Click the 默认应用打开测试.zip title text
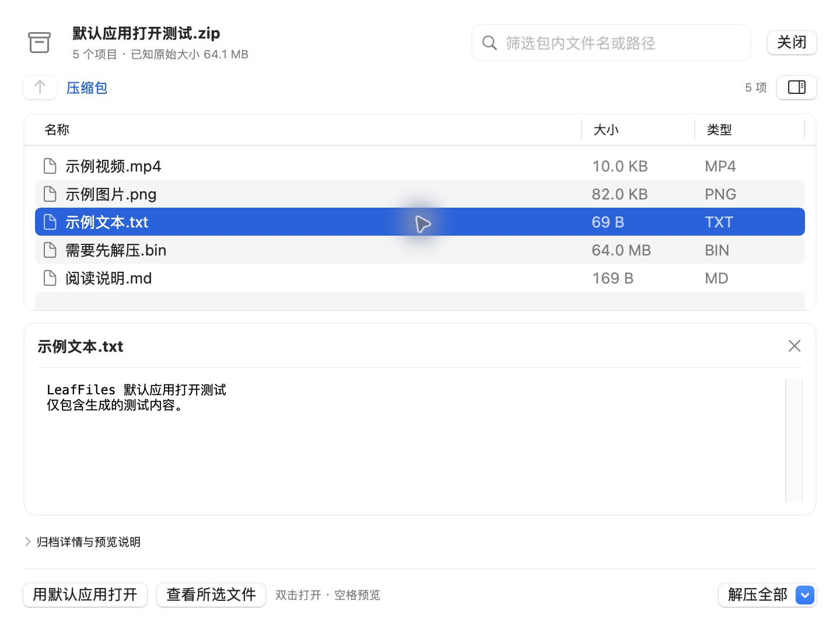The height and width of the screenshot is (630, 840). (146, 33)
